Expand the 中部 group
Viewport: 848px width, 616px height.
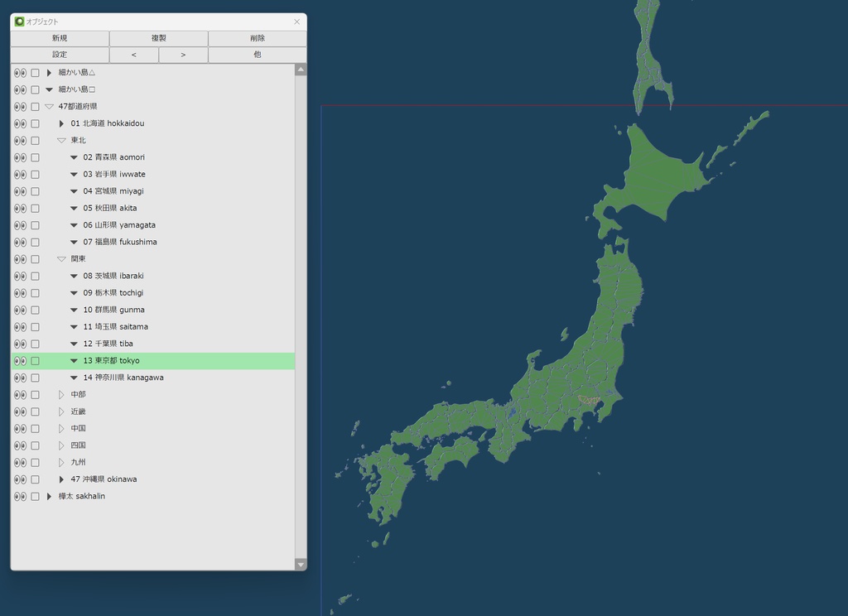[60, 394]
